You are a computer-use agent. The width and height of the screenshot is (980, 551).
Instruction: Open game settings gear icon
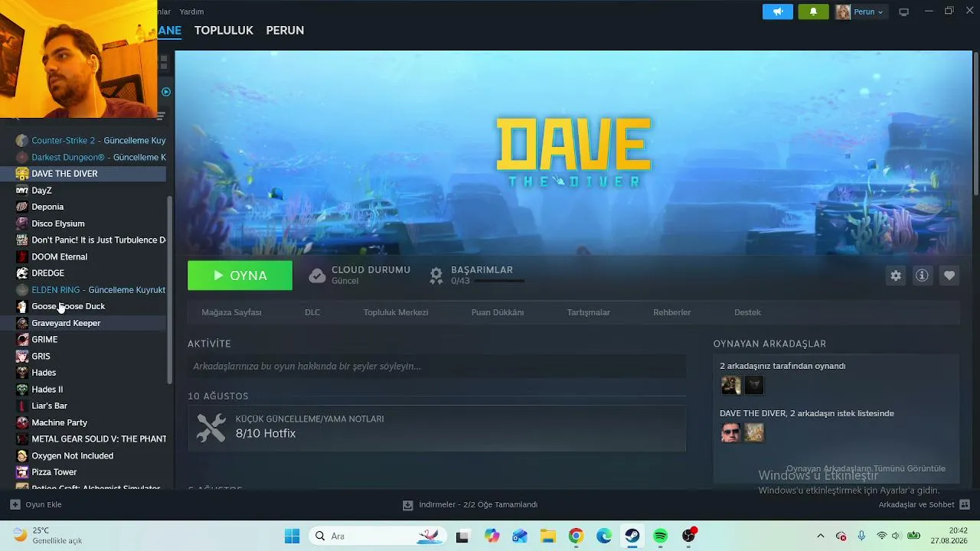pos(896,275)
